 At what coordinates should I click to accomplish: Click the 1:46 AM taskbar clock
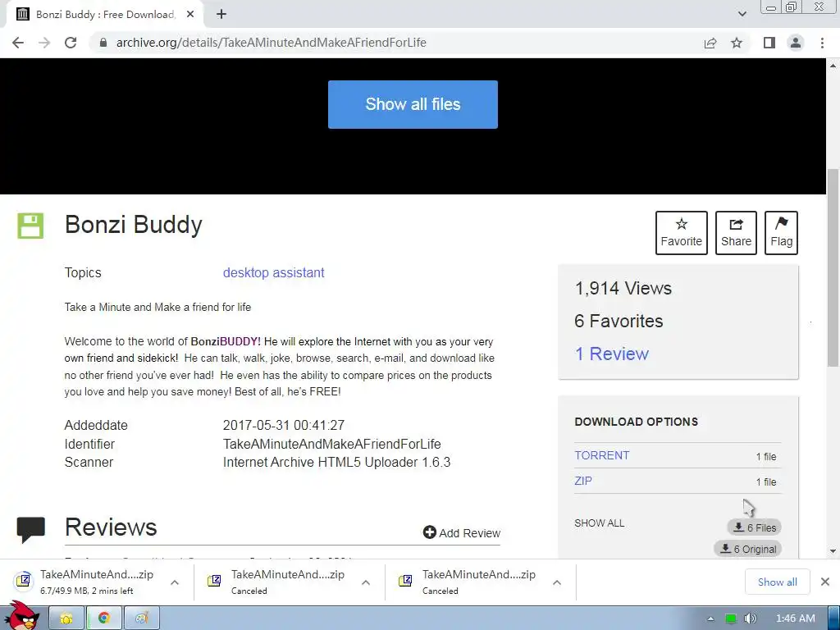click(796, 619)
